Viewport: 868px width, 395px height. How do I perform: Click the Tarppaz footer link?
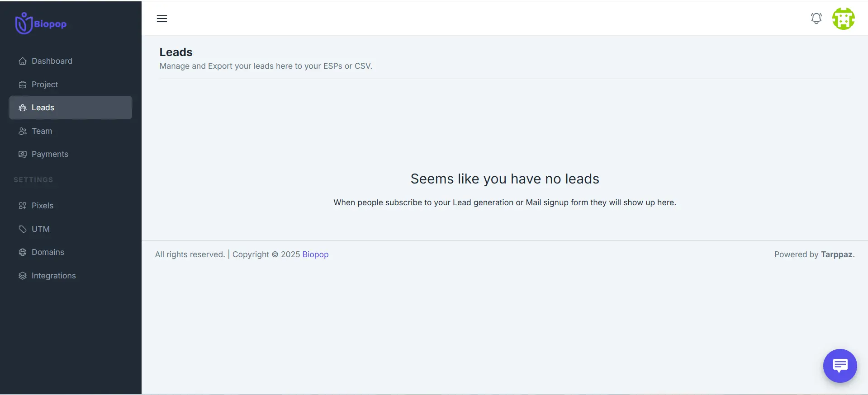(837, 254)
